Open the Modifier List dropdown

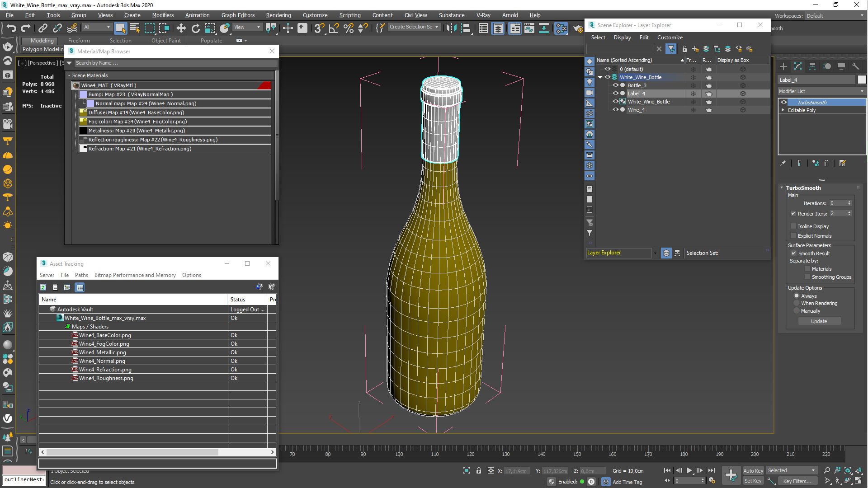[821, 91]
